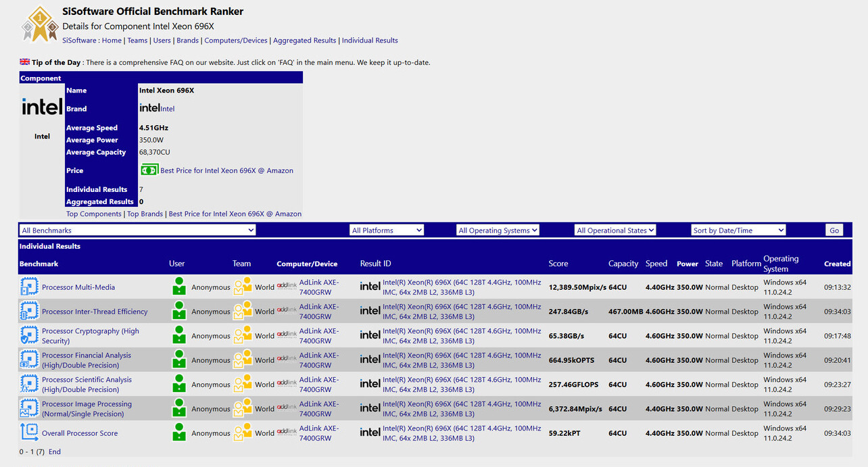The height and width of the screenshot is (467, 868).
Task: Click the End pagination link
Action: (55, 452)
